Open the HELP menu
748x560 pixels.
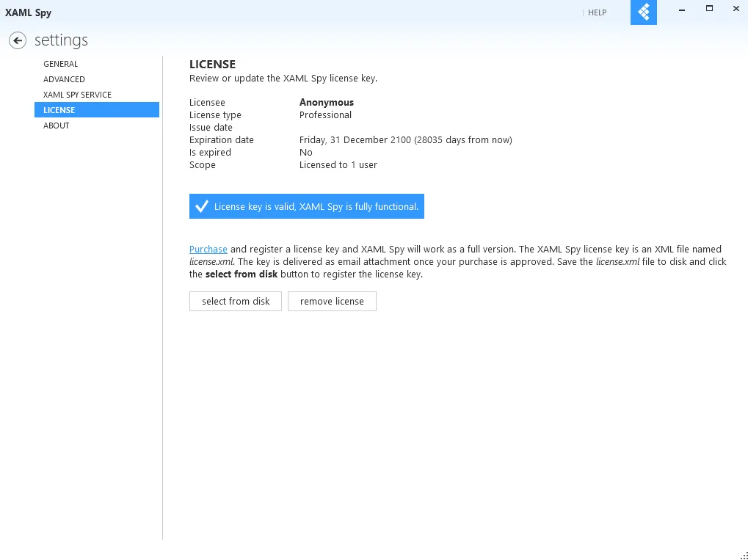[x=597, y=13]
